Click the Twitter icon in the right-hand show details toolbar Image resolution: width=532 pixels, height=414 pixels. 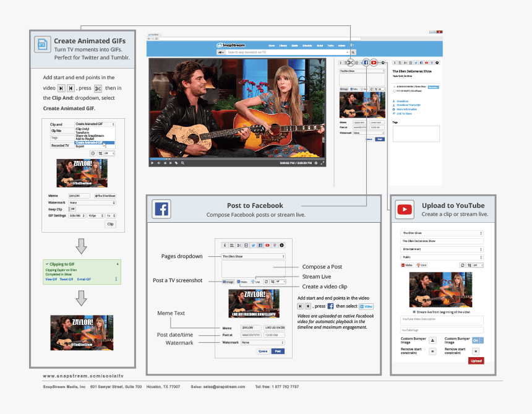click(x=416, y=63)
